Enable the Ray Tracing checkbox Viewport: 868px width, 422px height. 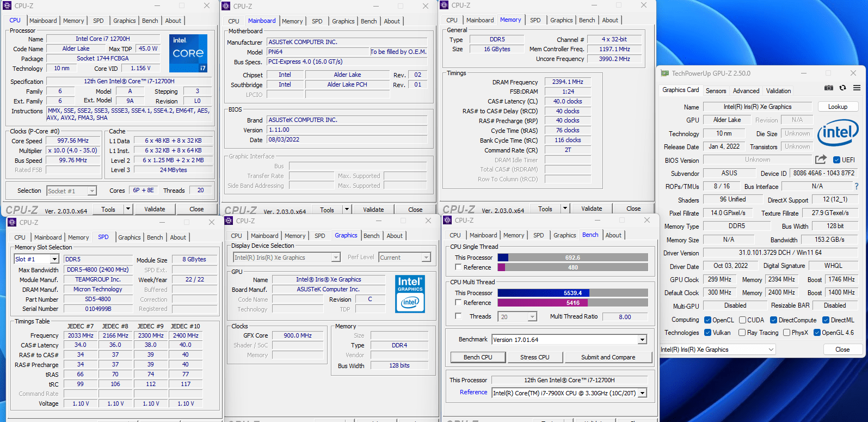click(x=742, y=333)
